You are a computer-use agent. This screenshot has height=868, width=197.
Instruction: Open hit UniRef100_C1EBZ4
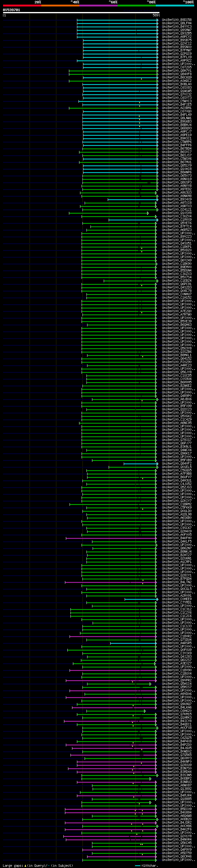(x=177, y=281)
